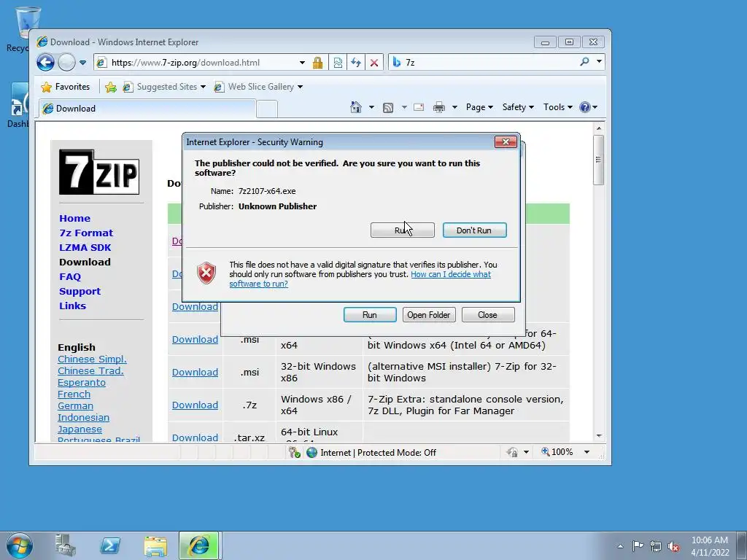Viewport: 747px width, 560px height.
Task: Click the muted volume tray icon
Action: point(673,546)
